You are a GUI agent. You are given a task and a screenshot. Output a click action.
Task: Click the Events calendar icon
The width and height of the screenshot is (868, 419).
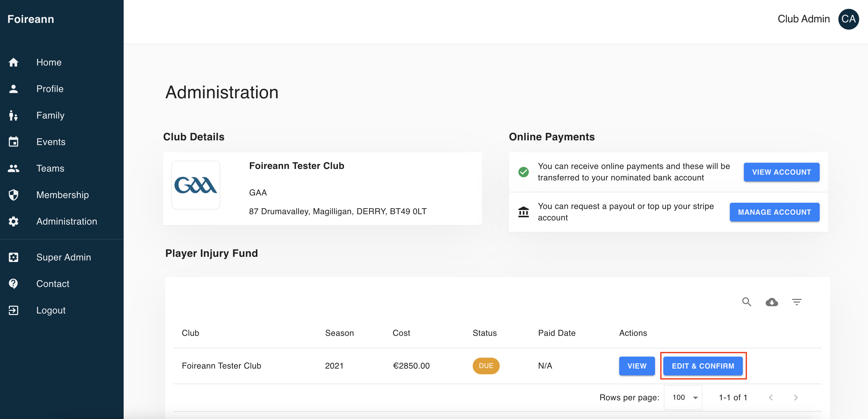point(14,142)
